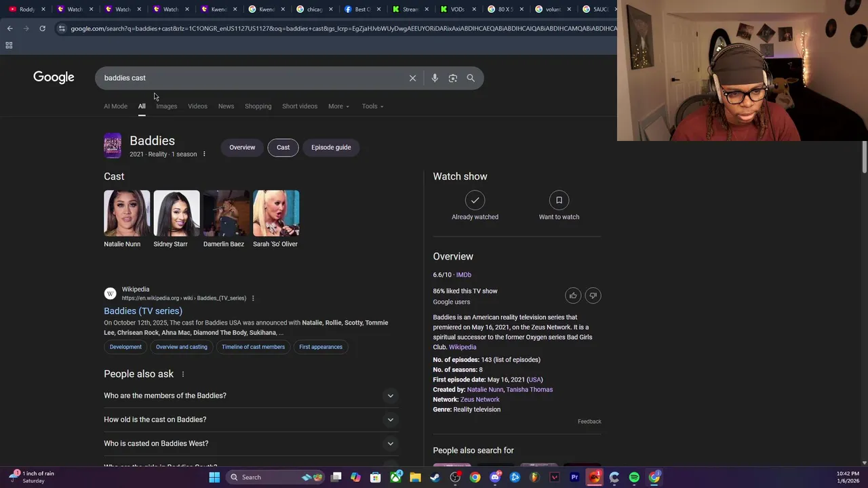The height and width of the screenshot is (488, 868).
Task: Open File Explorer from the taskbar
Action: pyautogui.click(x=415, y=477)
